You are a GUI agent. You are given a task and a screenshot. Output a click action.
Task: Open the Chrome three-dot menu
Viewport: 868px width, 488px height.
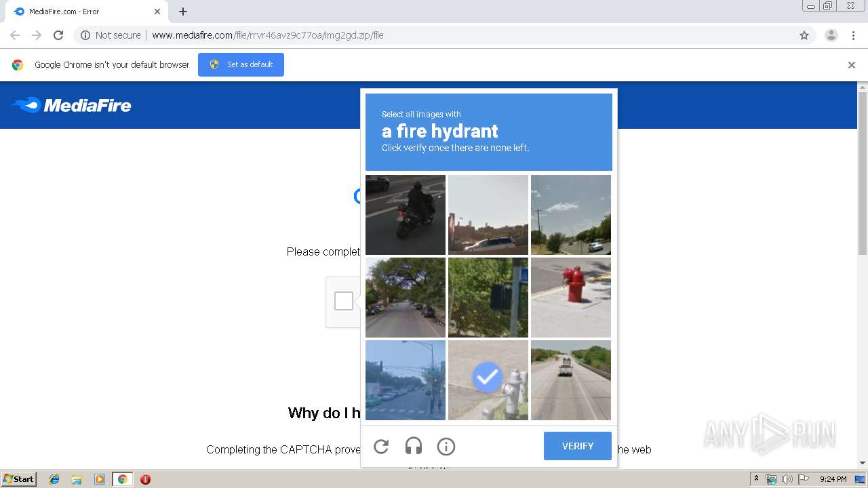854,35
